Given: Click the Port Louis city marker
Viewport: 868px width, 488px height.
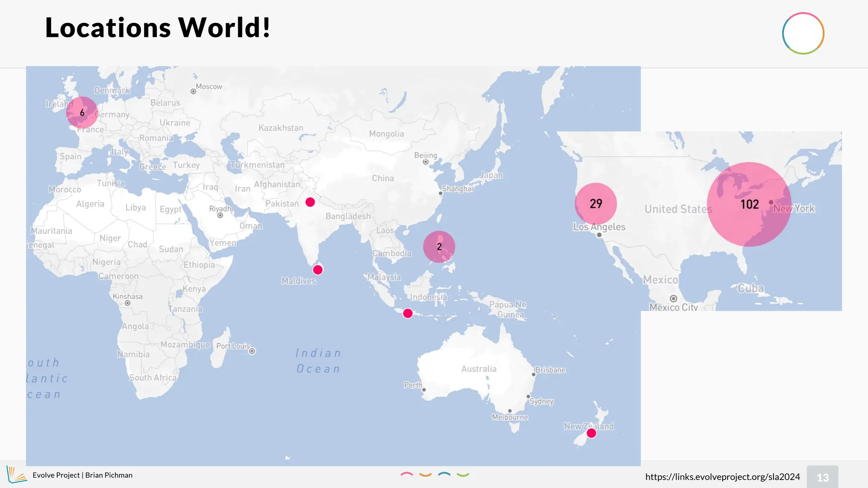Looking at the screenshot, I should (x=252, y=351).
